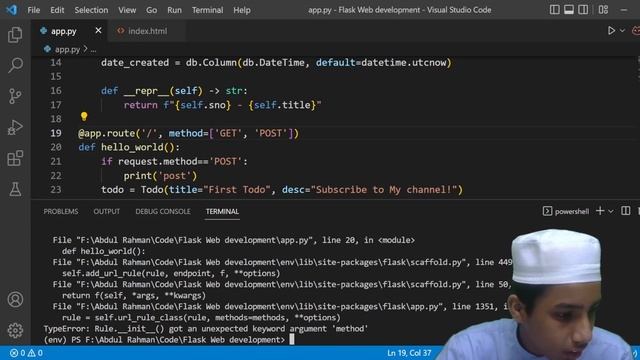
Task: Click line number 14 in the gutter
Action: coord(56,62)
